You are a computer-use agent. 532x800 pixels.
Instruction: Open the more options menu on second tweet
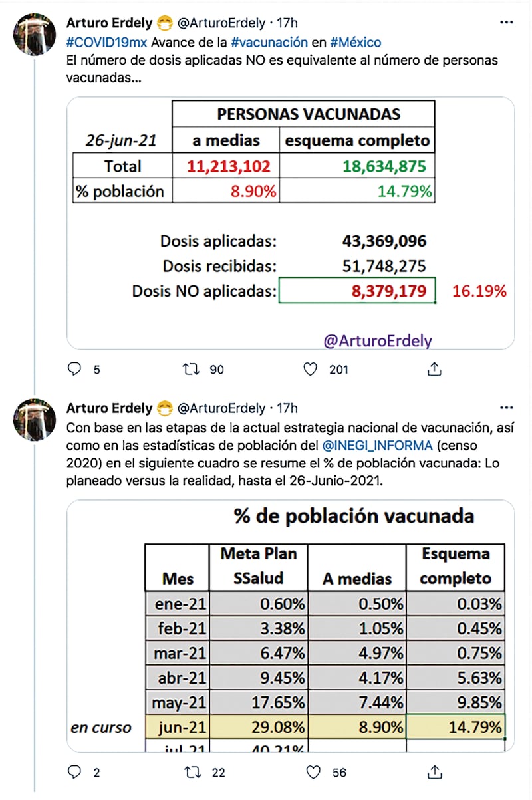pos(507,408)
